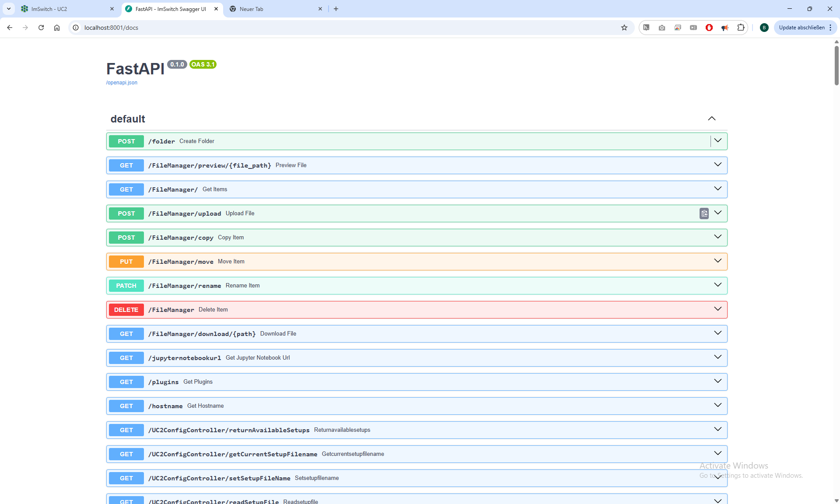Close the FastAPI Swagger UI tab

(216, 9)
